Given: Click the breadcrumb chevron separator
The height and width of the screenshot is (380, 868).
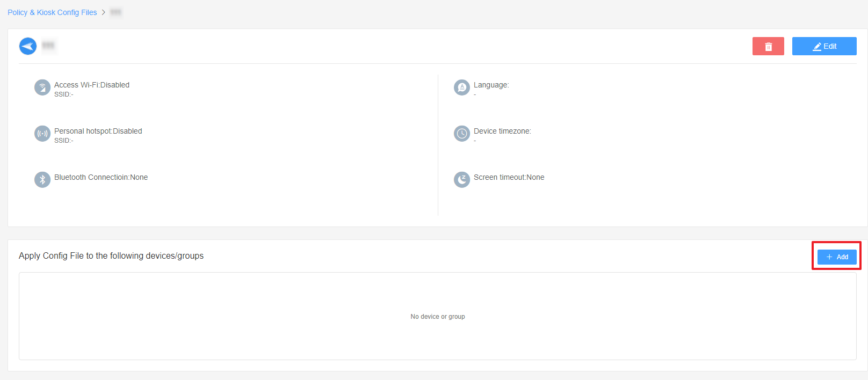Looking at the screenshot, I should click(104, 12).
